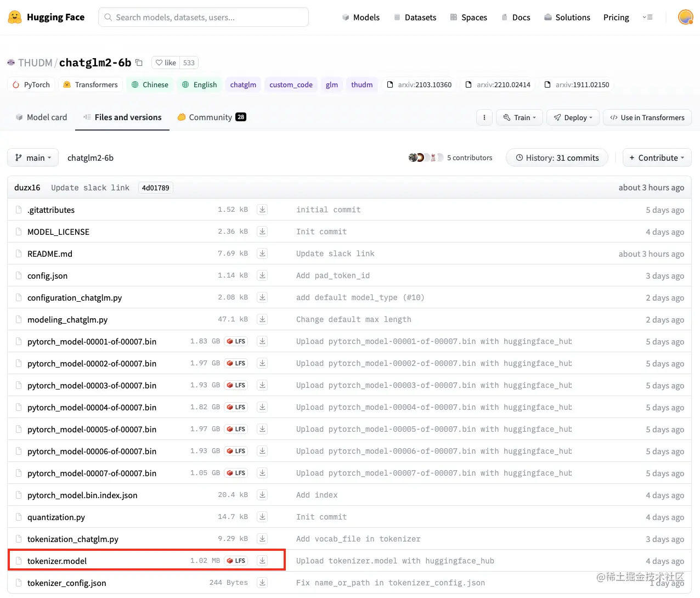
Task: Download tokenizer.model via download icon
Action: (x=263, y=561)
